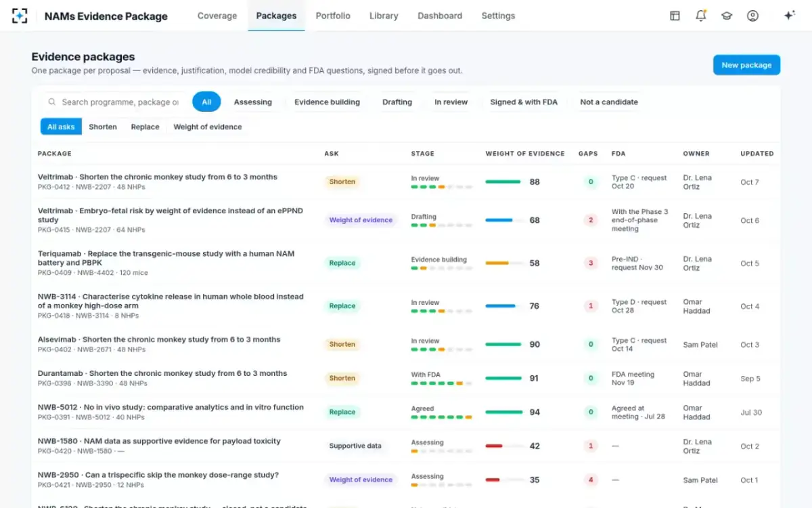This screenshot has height=508, width=812.
Task: Filter packages by Assessing stage
Action: pos(253,102)
